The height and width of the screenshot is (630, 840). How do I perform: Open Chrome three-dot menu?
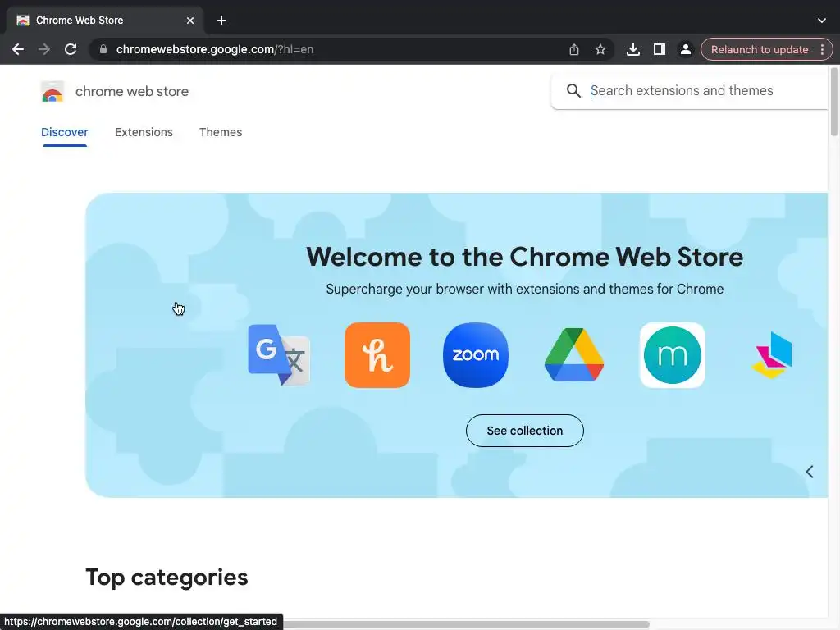[822, 49]
